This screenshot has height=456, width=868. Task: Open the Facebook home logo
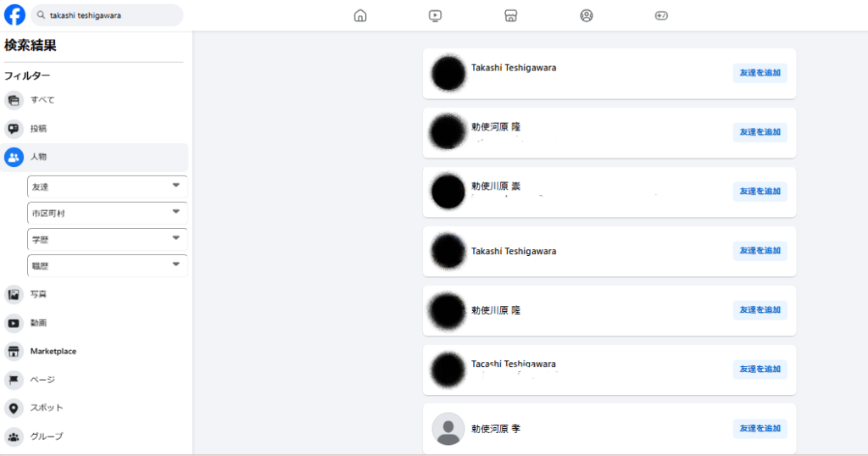pyautogui.click(x=15, y=15)
